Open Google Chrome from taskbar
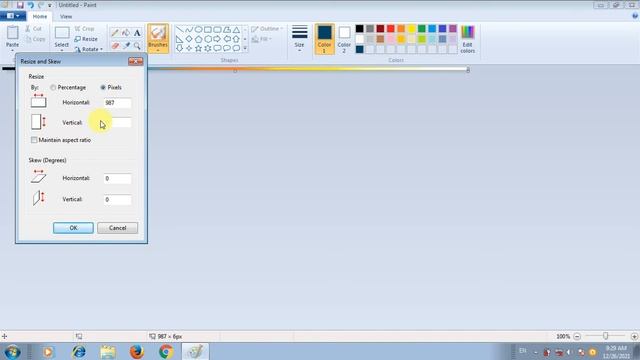The image size is (640, 360). coord(166,351)
